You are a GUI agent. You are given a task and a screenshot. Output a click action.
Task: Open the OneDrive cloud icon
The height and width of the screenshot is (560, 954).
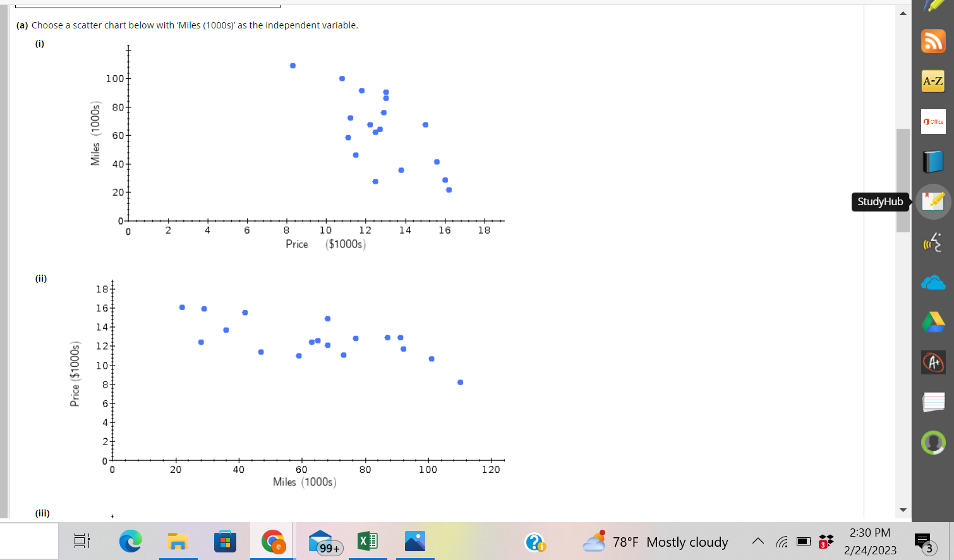tap(933, 282)
